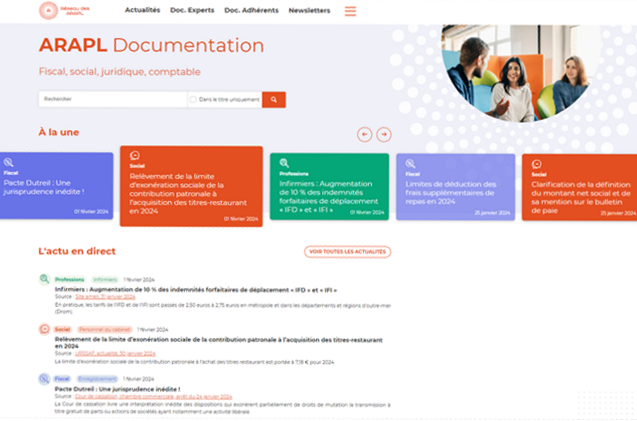637x421 pixels.
Task: Click the Social icon beside titres-restaurant news item
Action: point(45,329)
